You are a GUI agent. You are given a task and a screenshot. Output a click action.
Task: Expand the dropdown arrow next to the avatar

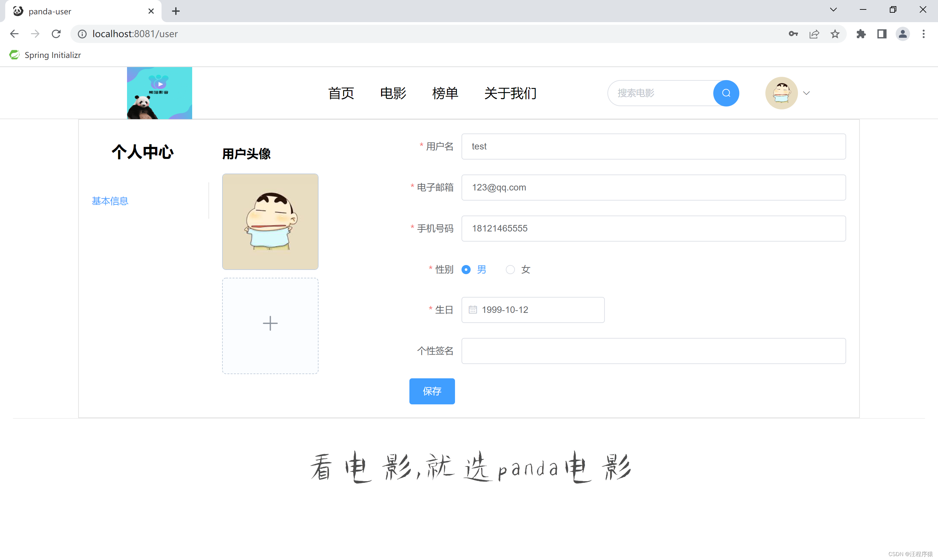point(807,93)
